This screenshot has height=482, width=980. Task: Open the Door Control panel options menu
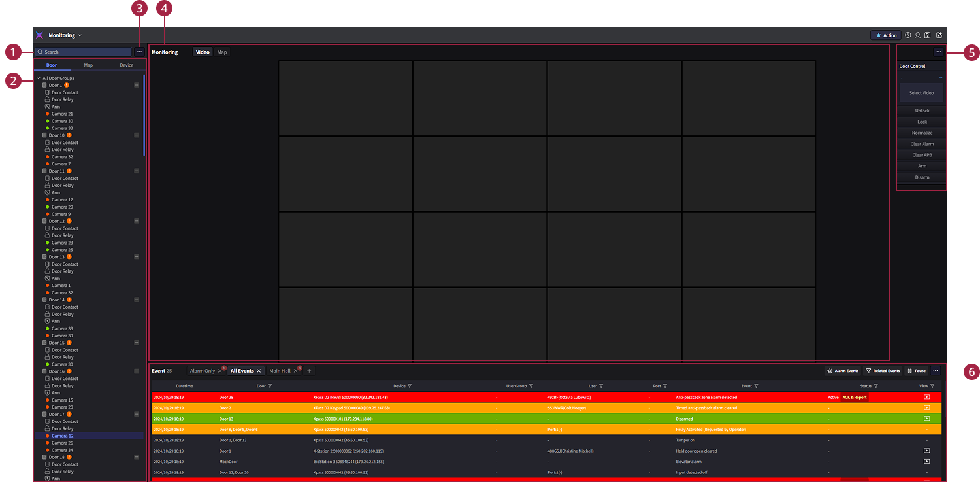click(x=938, y=52)
